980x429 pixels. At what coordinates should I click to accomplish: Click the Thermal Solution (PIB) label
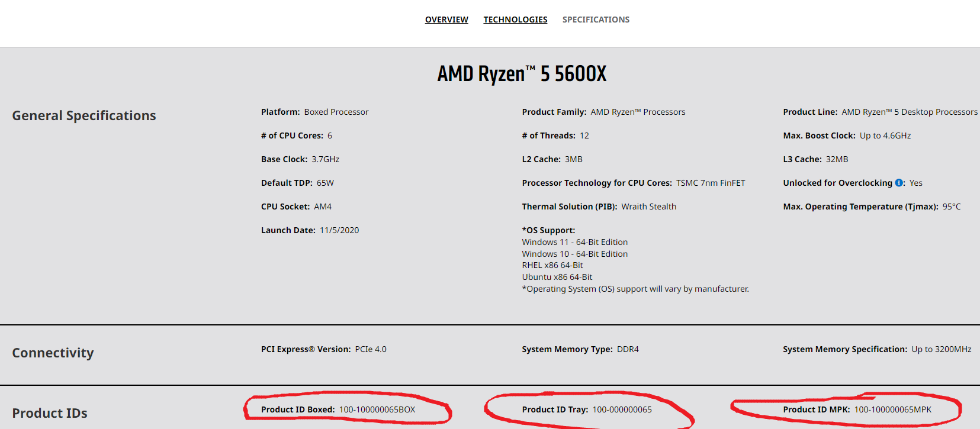coord(570,207)
